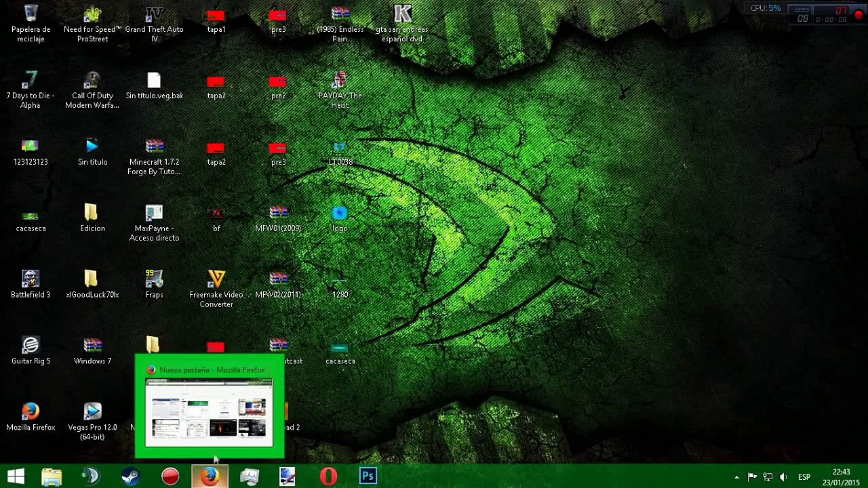Open the system monitor taskbar icon
868x488 pixels.
pos(249,476)
